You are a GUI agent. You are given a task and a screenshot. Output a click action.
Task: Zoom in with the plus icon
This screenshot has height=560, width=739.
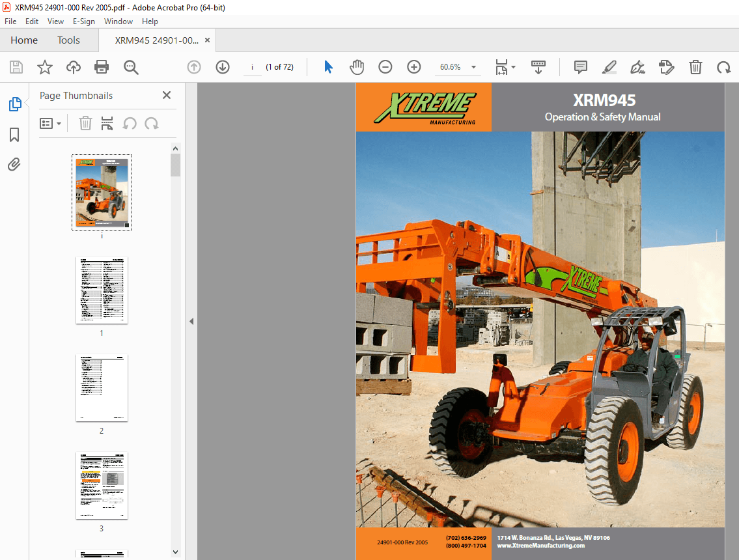413,67
